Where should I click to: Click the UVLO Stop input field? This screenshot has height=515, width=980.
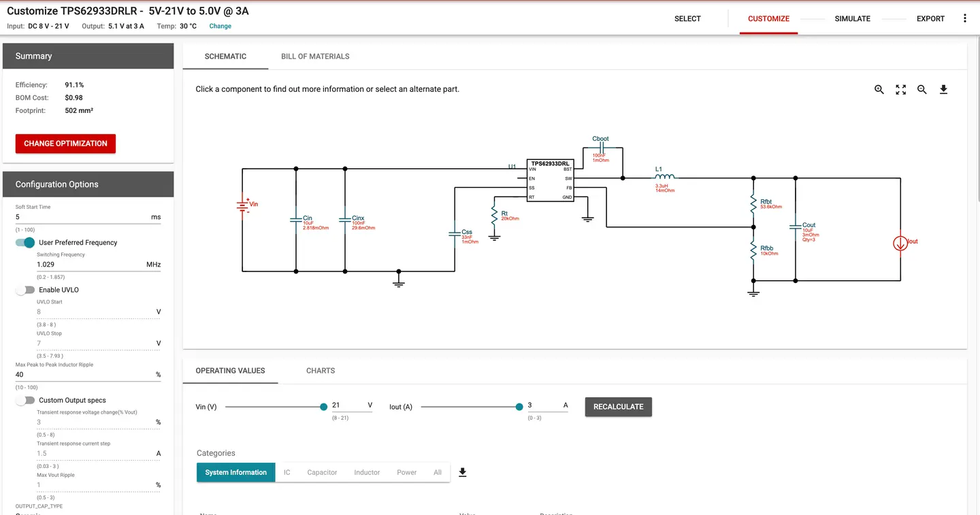click(99, 343)
